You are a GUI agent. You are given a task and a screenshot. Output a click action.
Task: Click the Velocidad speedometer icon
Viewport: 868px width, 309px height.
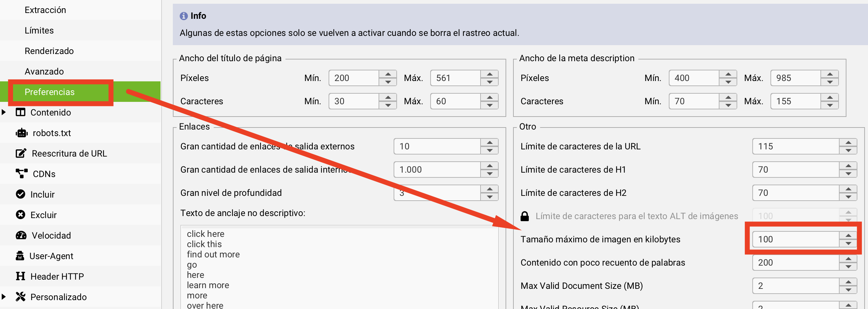[21, 235]
